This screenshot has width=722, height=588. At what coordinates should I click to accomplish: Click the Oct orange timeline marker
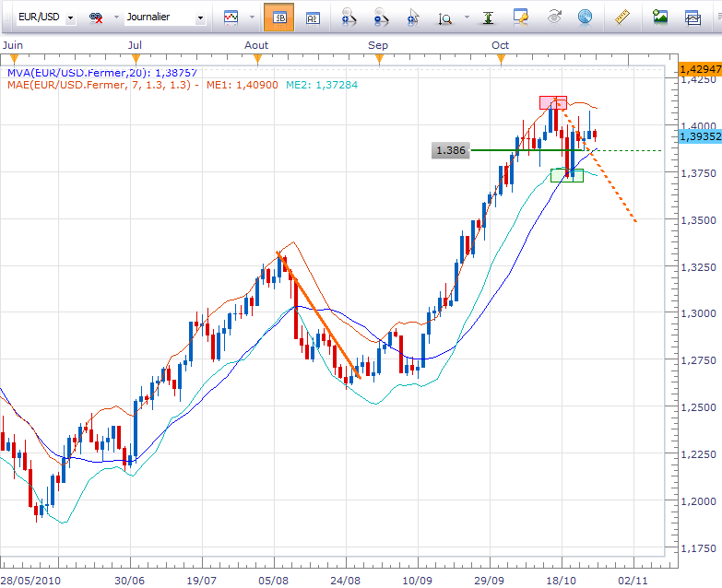click(501, 59)
